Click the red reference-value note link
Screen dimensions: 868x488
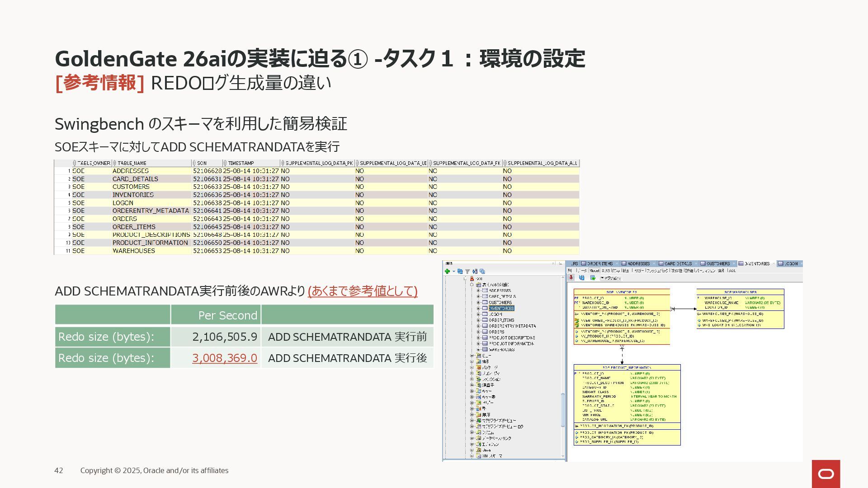(x=362, y=291)
